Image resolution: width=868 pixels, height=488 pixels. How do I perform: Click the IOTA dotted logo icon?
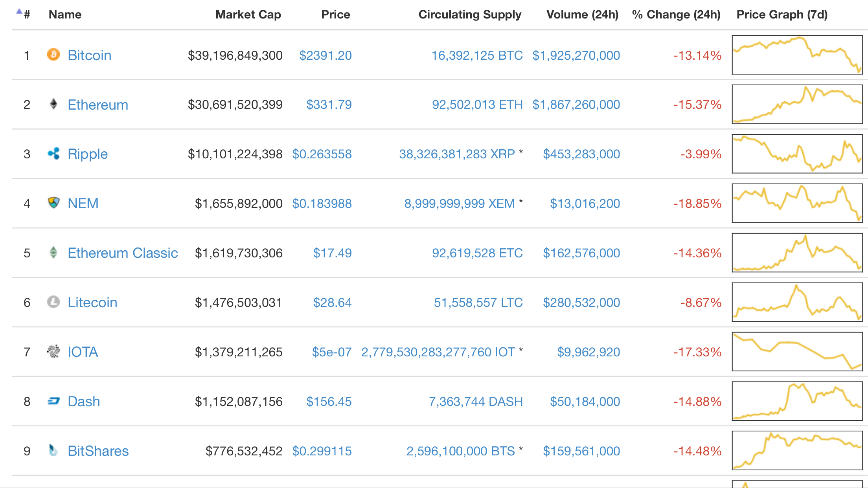53,351
